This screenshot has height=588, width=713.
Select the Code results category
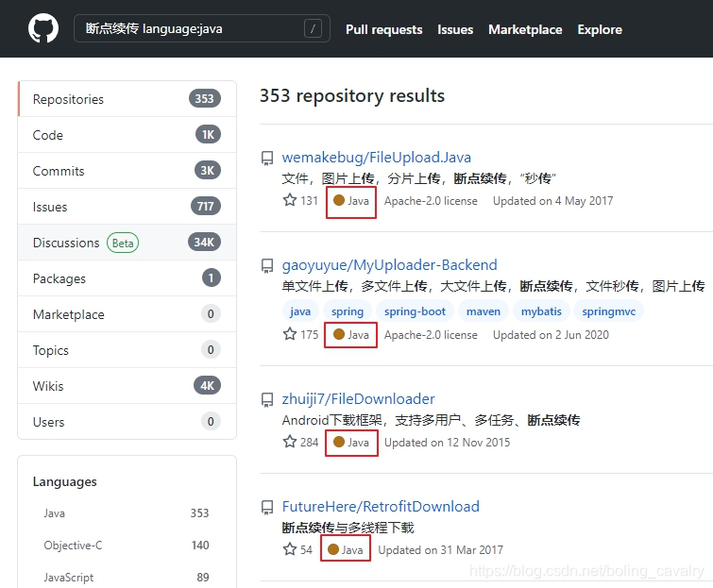(127, 135)
